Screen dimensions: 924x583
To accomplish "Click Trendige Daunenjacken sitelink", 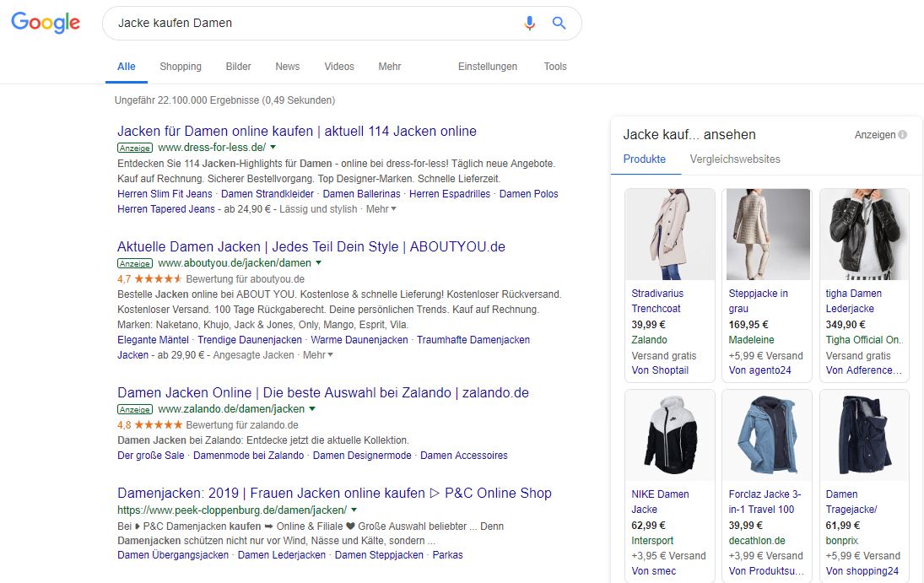I will (x=249, y=340).
